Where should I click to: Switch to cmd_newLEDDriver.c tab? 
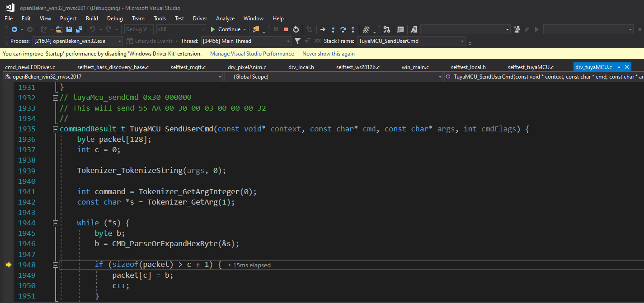(x=30, y=67)
